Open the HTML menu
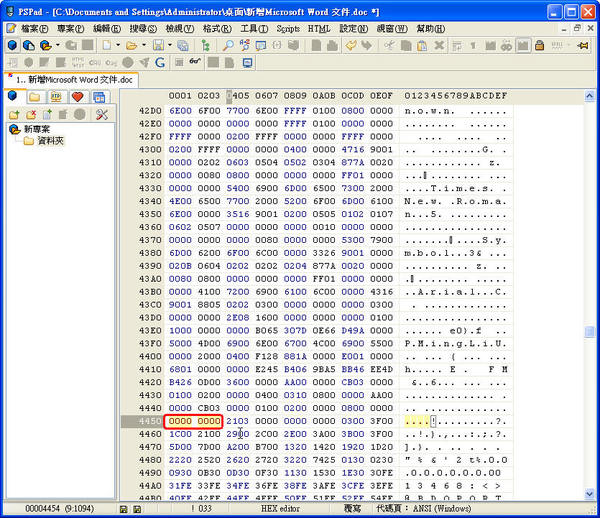Viewport: 600px width, 518px height. [318, 29]
